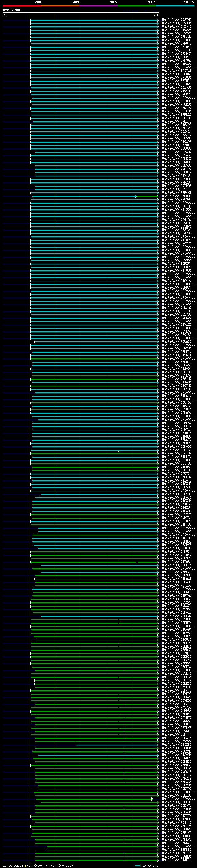This screenshot has width=197, height=868.
Task: Select hit label UniRef100_P49401
Action: 177,281
